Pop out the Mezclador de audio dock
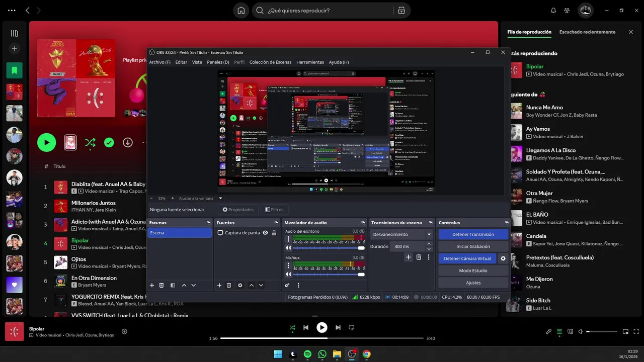Screen dimensions: 644x362 tap(363, 222)
